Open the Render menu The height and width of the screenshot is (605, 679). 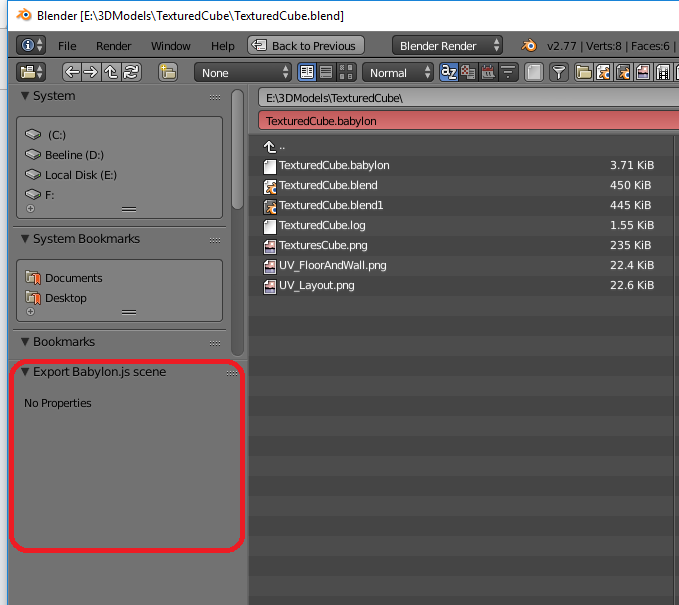(x=113, y=46)
